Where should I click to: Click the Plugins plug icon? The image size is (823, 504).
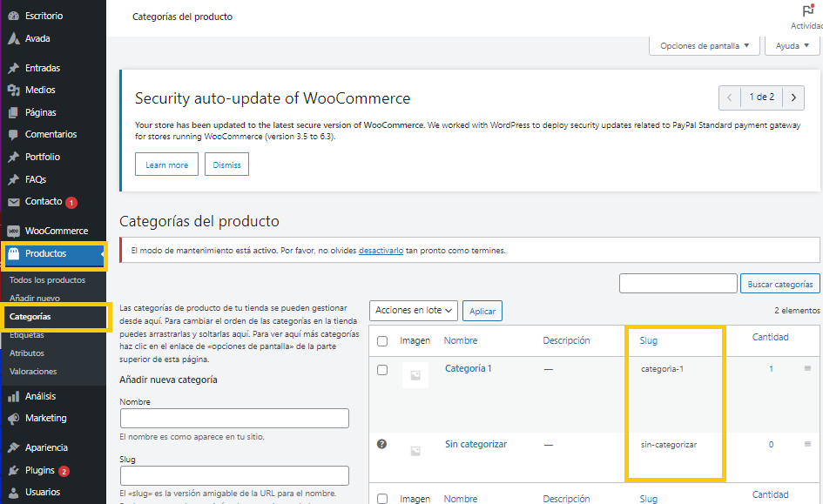(x=13, y=470)
